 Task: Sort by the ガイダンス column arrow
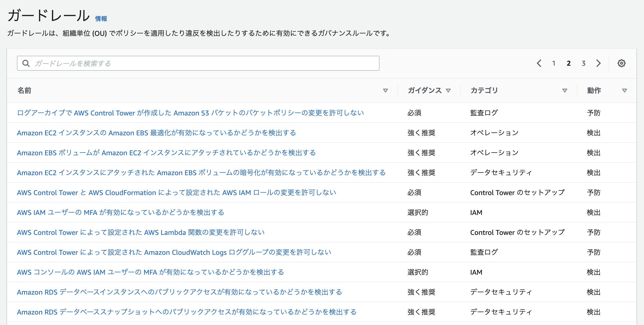click(x=448, y=90)
